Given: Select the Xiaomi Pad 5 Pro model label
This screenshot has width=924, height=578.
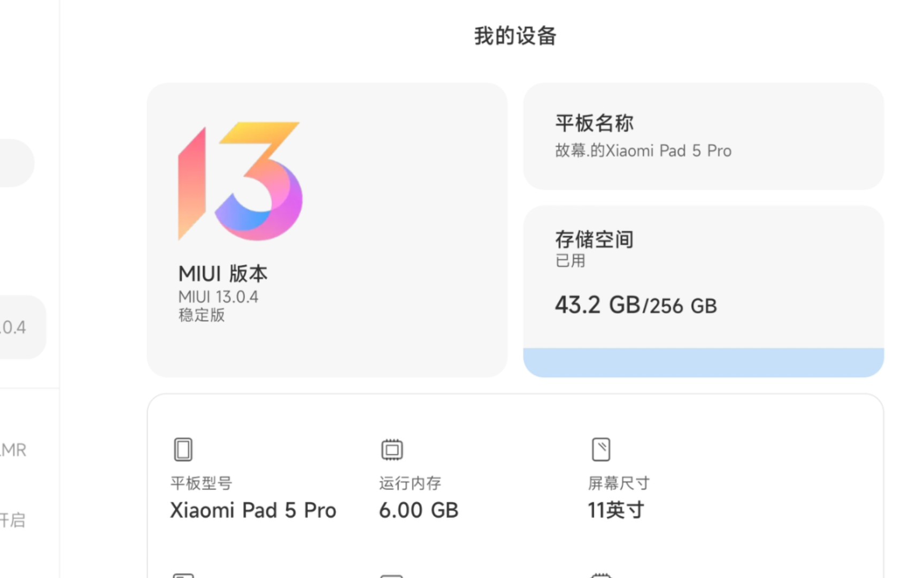Looking at the screenshot, I should coord(253,509).
